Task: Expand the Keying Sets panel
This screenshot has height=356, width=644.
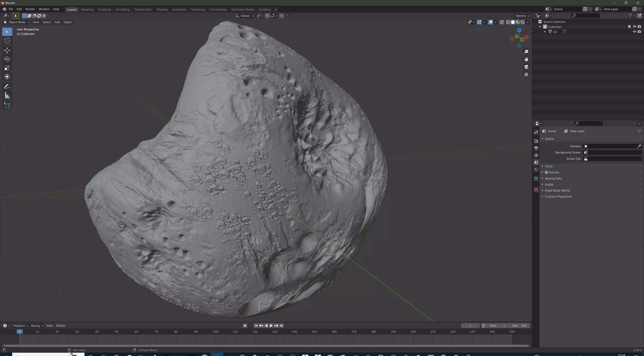Action: pyautogui.click(x=553, y=179)
